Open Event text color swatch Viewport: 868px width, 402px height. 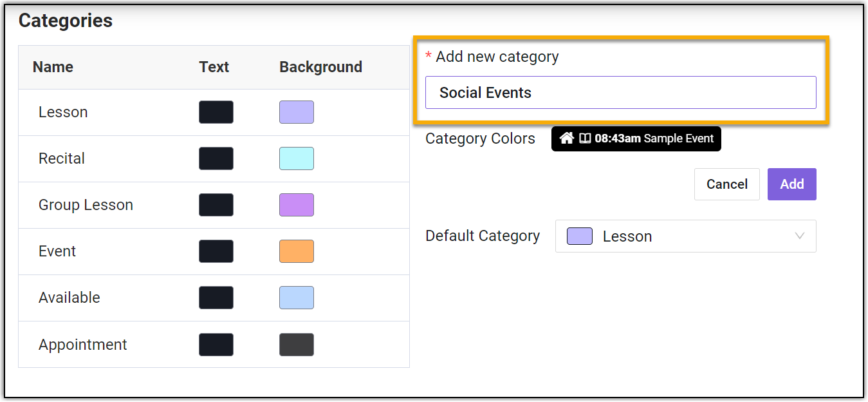click(216, 251)
